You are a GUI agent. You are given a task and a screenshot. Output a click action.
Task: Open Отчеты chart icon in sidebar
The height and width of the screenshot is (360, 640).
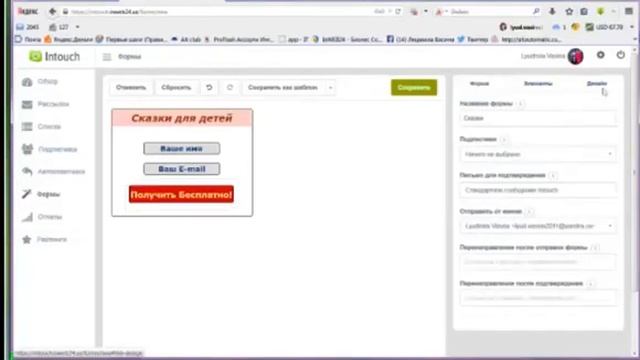point(27,217)
